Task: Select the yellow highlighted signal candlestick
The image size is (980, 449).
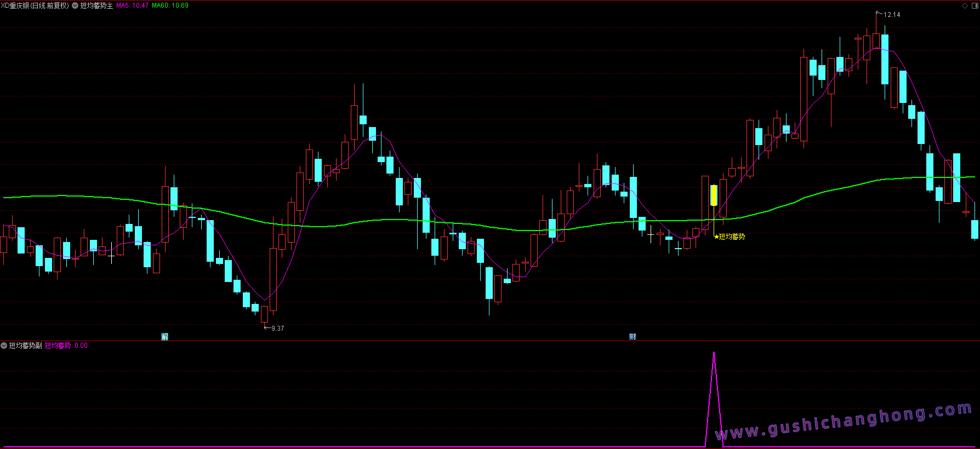Action: coord(714,195)
